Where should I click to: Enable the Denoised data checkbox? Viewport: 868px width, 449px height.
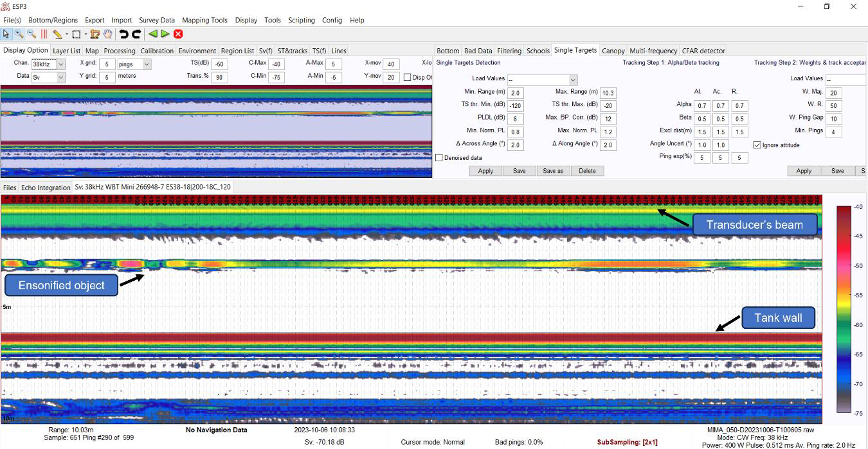click(x=439, y=158)
